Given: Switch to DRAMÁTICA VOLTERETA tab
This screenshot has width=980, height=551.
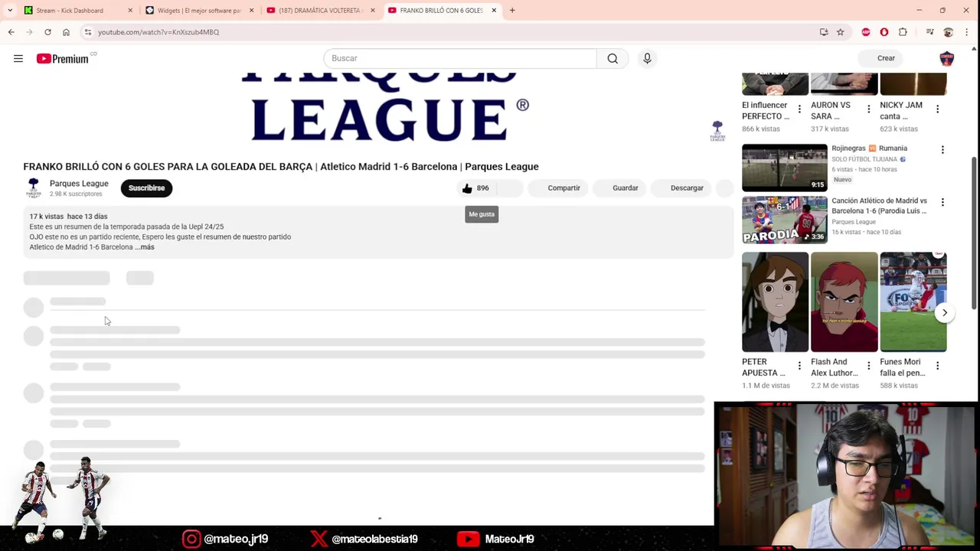Looking at the screenshot, I should pyautogui.click(x=320, y=11).
